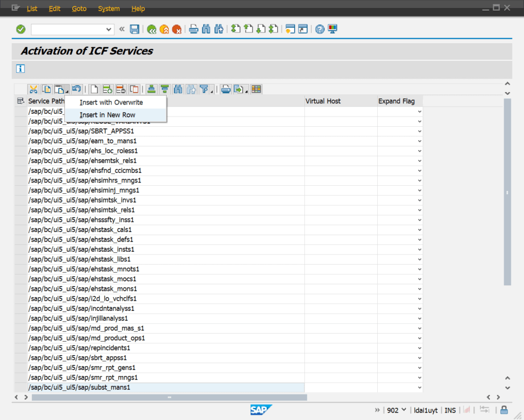
Task: Open the Edit menu
Action: click(55, 9)
